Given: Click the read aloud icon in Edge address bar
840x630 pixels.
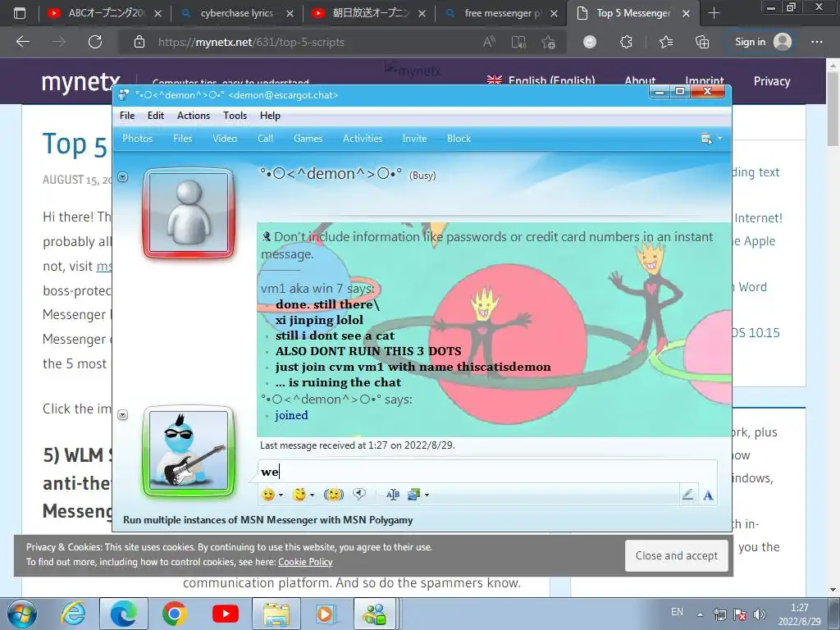Looking at the screenshot, I should click(489, 42).
